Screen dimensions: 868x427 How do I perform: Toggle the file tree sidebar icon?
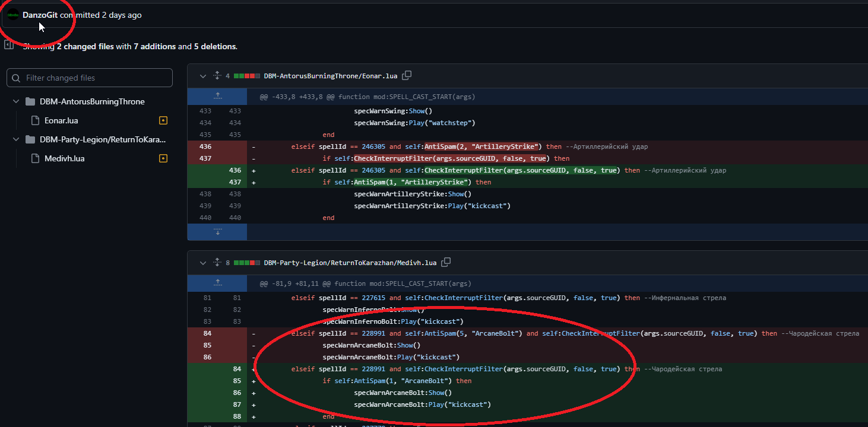(9, 45)
